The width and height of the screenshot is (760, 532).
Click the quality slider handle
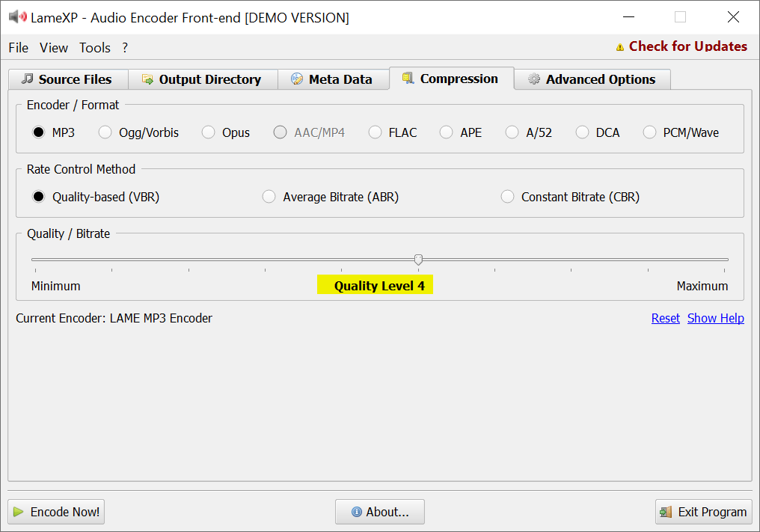(418, 260)
